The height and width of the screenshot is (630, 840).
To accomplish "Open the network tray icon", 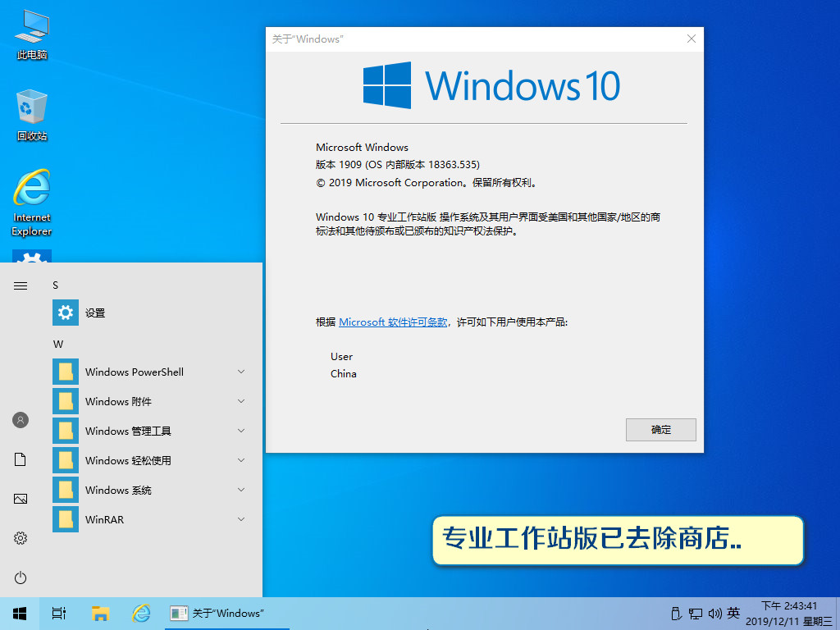I will click(x=696, y=614).
